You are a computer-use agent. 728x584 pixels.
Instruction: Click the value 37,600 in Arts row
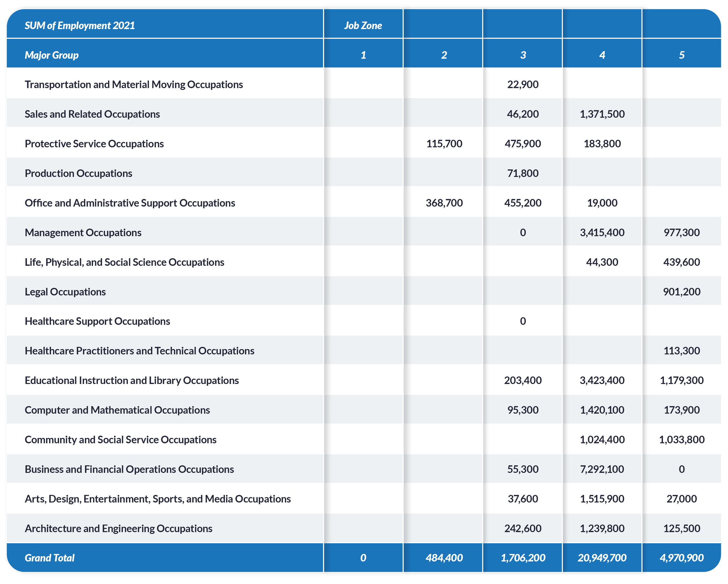(523, 499)
